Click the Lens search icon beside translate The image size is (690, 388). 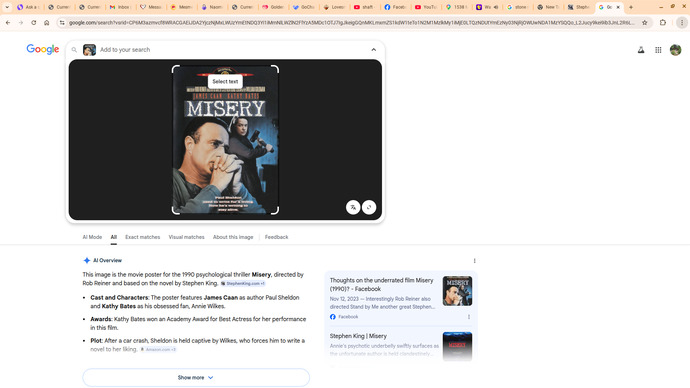click(x=369, y=207)
